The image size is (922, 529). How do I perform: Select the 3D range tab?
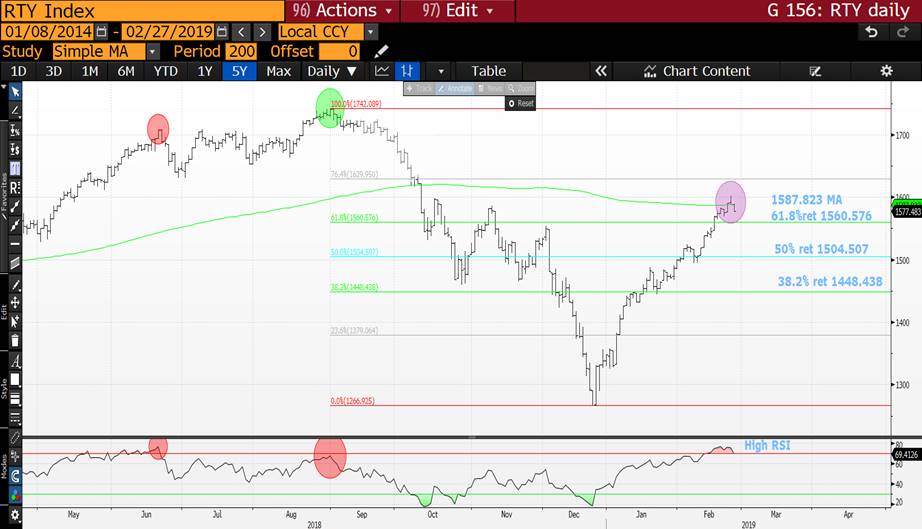[x=54, y=71]
